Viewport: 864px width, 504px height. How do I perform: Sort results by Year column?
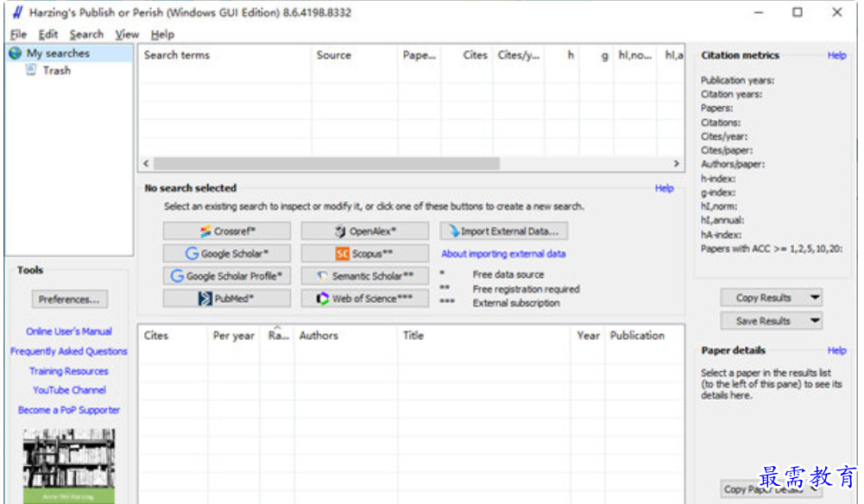[x=588, y=336]
